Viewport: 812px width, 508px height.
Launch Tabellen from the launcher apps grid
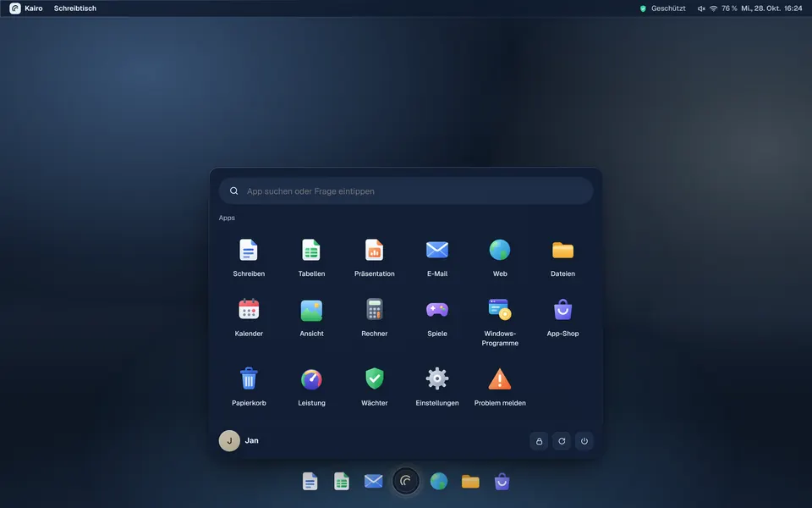[x=311, y=257]
